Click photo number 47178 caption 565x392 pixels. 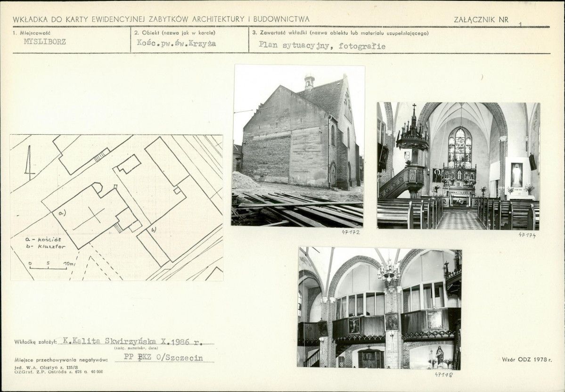pyautogui.click(x=443, y=375)
